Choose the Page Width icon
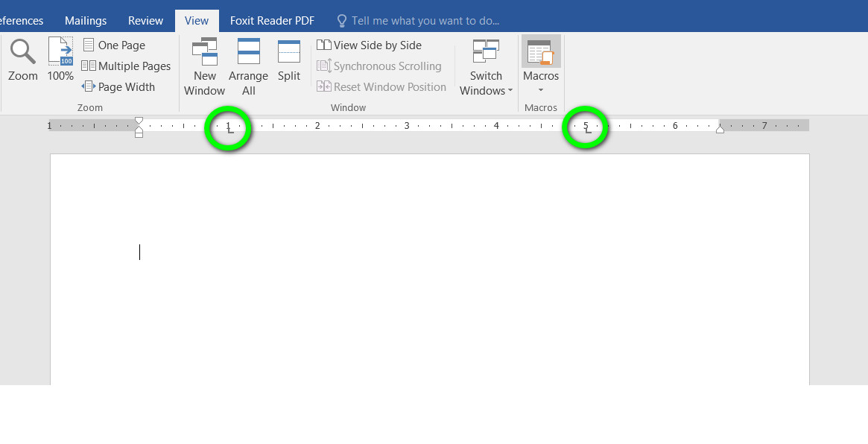Screen dimensions: 868x444 point(89,86)
